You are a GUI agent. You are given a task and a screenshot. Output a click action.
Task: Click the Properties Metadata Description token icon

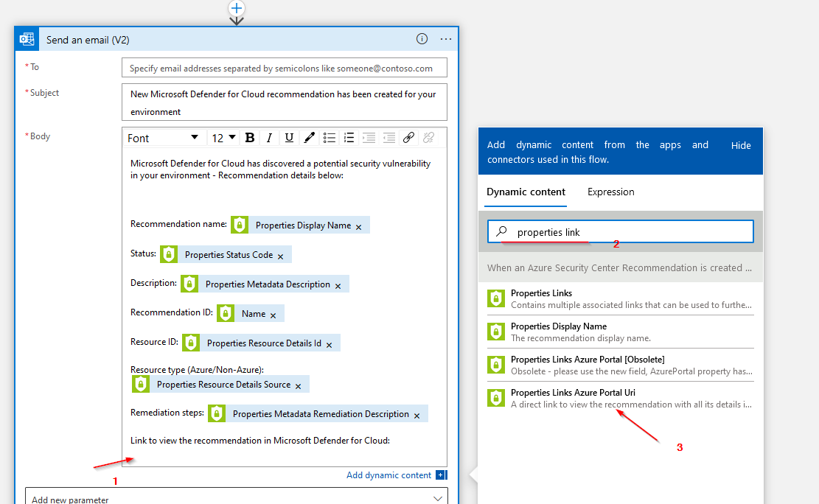click(x=189, y=284)
